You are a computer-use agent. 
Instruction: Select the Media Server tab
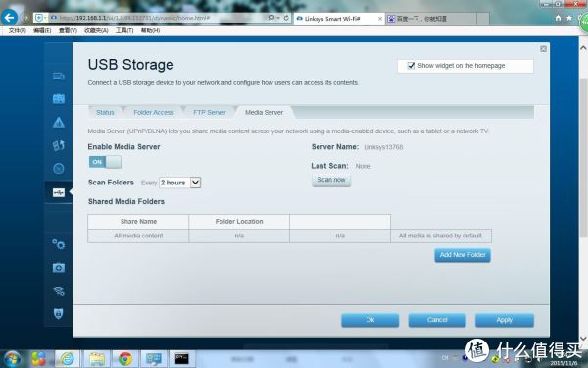coord(264,112)
